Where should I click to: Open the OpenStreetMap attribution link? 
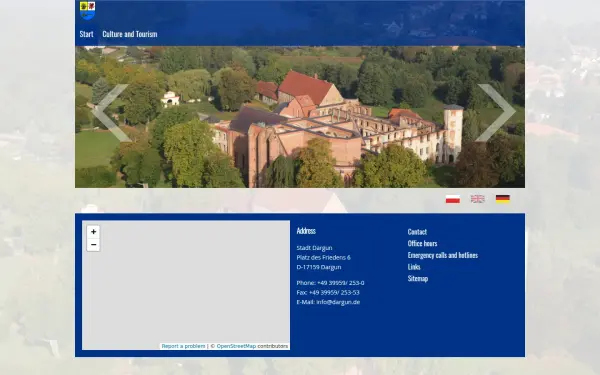(x=236, y=346)
